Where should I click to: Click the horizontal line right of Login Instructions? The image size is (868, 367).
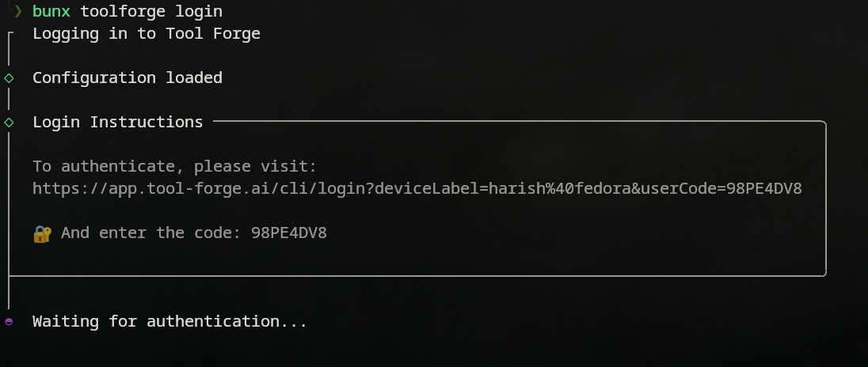pos(515,122)
